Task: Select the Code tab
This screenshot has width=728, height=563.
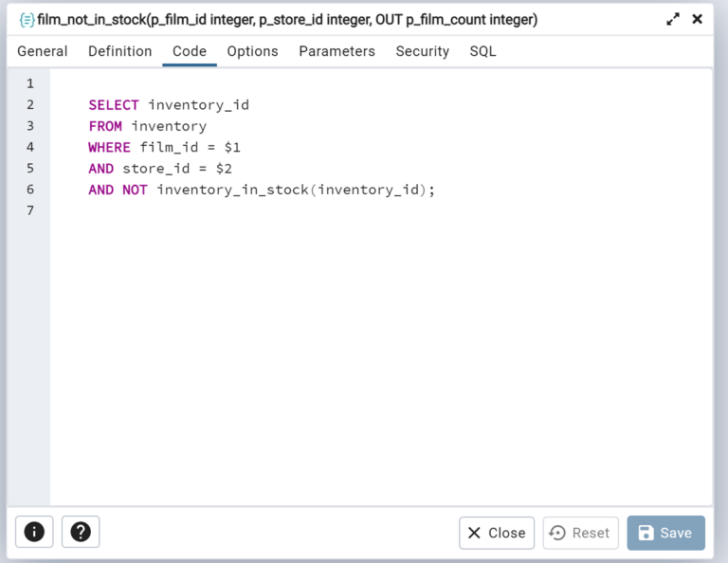Action: click(190, 51)
